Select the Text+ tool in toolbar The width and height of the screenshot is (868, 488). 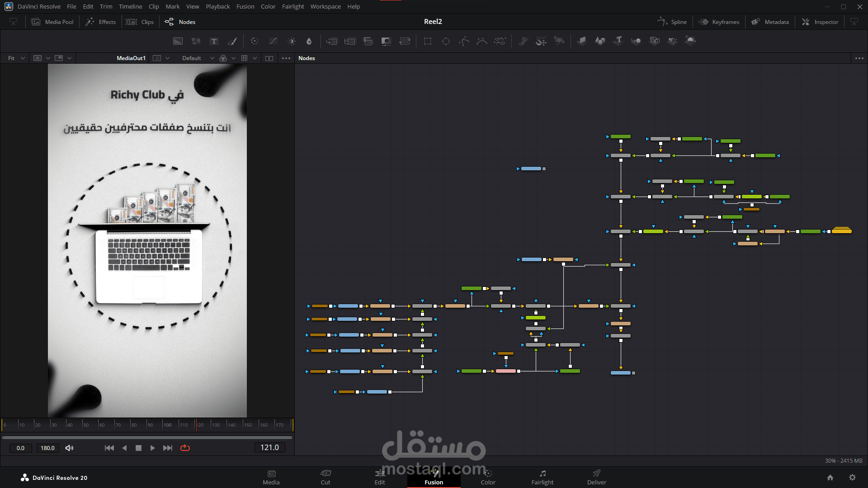click(214, 41)
